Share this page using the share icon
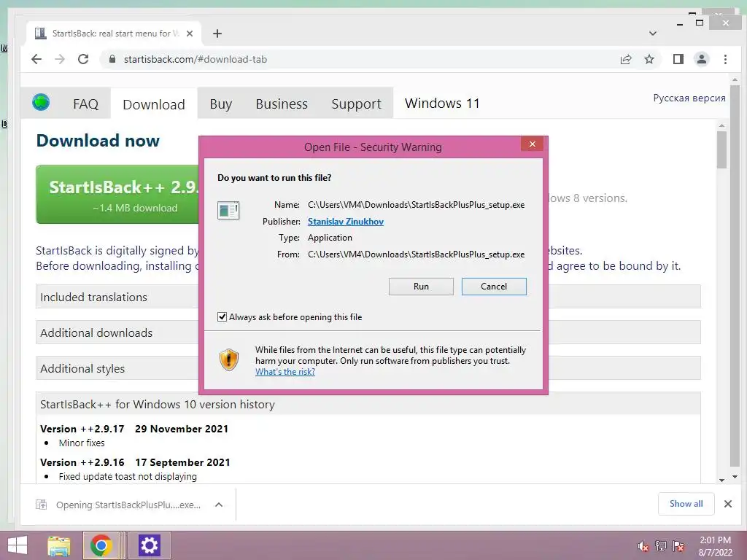This screenshot has width=747, height=560. pyautogui.click(x=626, y=59)
